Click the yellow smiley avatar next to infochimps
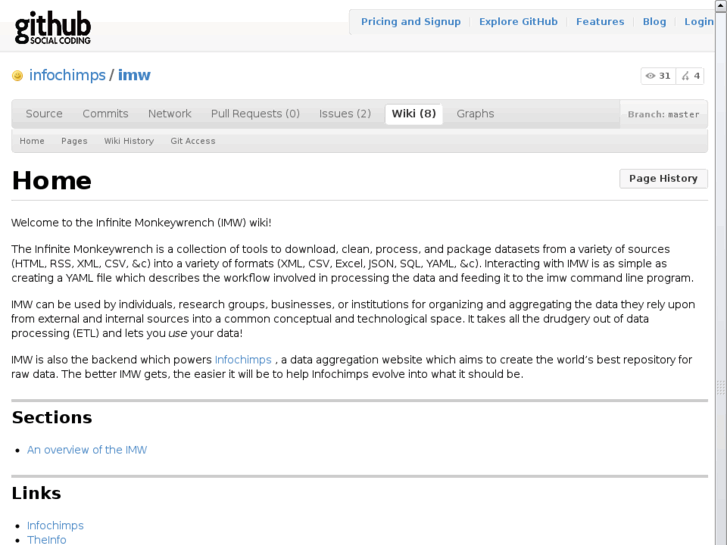This screenshot has width=727, height=545. pyautogui.click(x=17, y=76)
